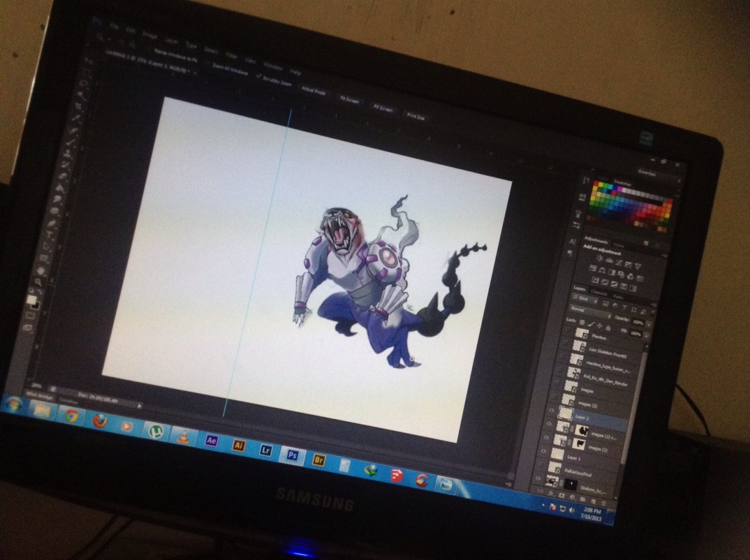Open Google Chrome from the taskbar
Image resolution: width=750 pixels, height=560 pixels.
tap(71, 415)
